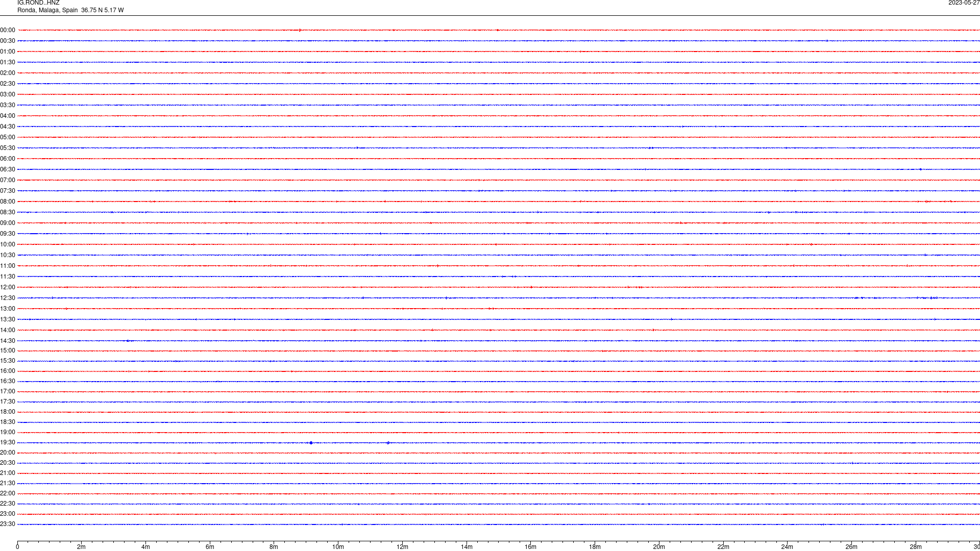Click the large blue spike on the 19:30 trace
This screenshot has width=980, height=551.
311,443
